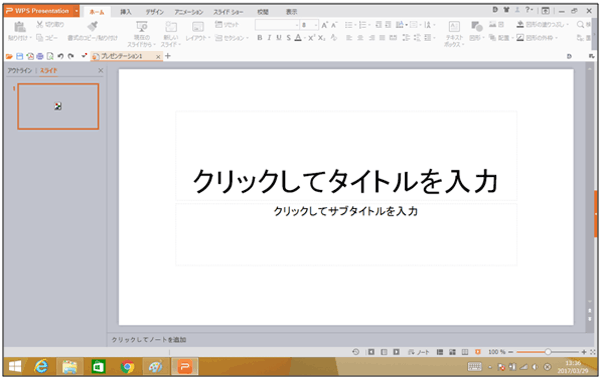This screenshot has height=378, width=600.
Task: Toggle italic formatting
Action: [269, 37]
